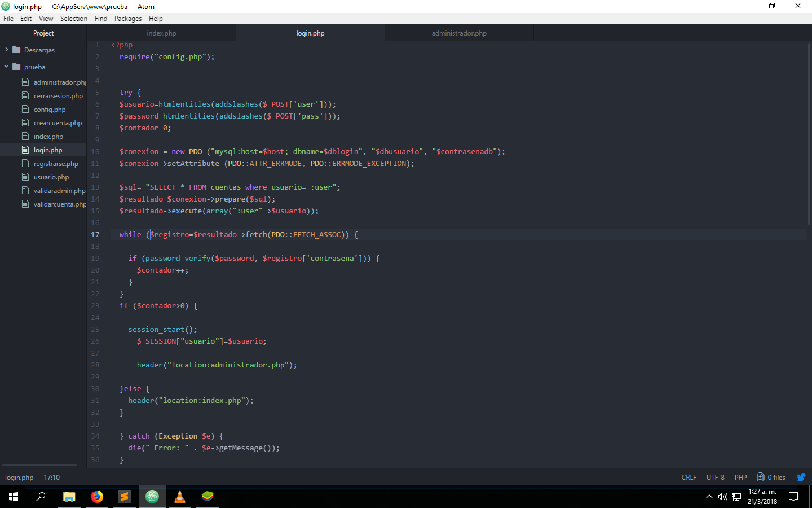Open Firefox from the taskbar

(x=97, y=497)
